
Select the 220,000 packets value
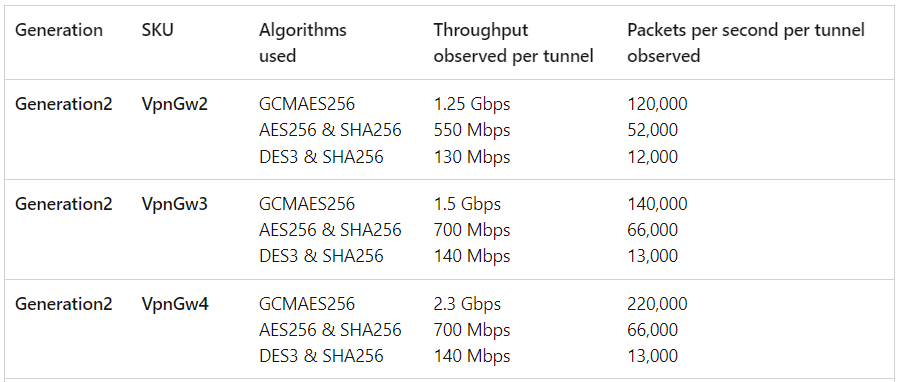click(x=657, y=304)
